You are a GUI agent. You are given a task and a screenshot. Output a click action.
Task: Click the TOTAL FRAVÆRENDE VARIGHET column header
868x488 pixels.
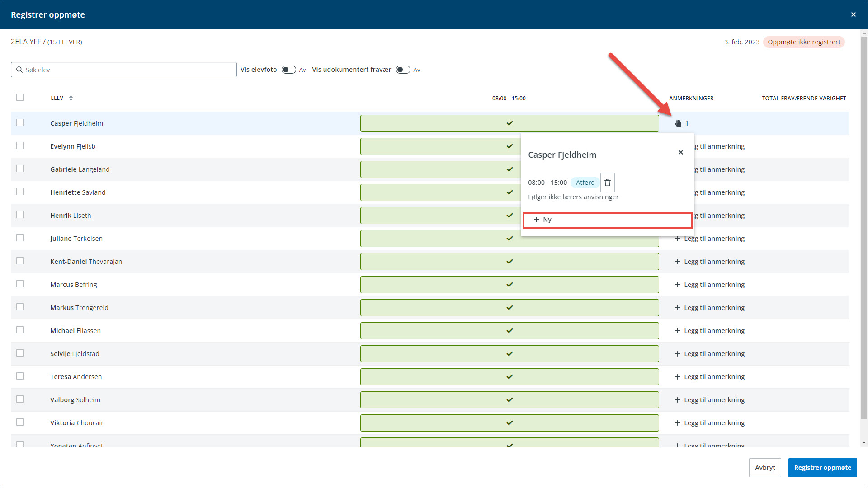click(x=804, y=99)
